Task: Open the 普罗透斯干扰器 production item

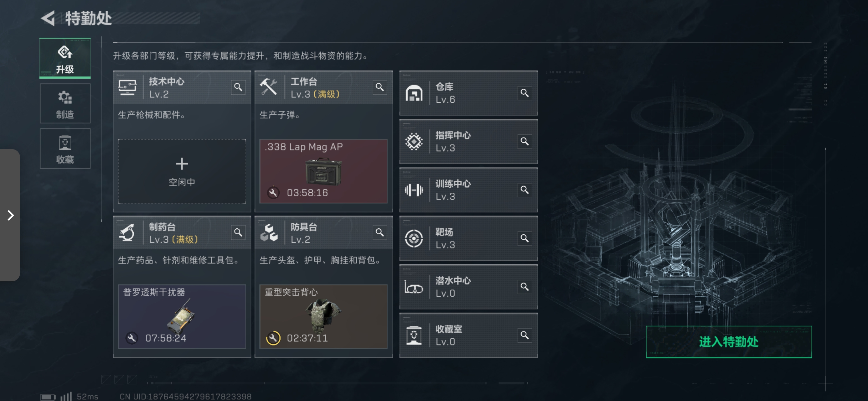Action: pyautogui.click(x=182, y=316)
